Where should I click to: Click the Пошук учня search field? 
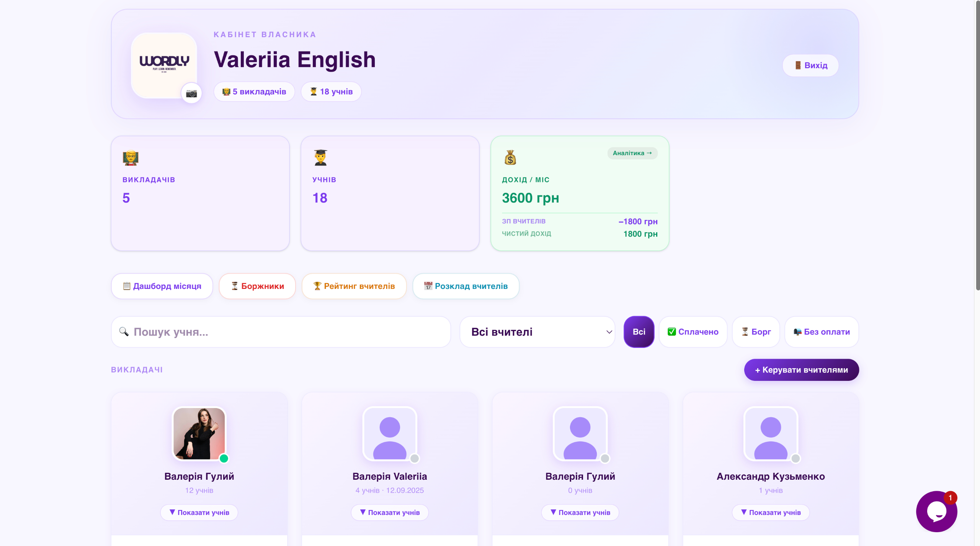pyautogui.click(x=281, y=332)
